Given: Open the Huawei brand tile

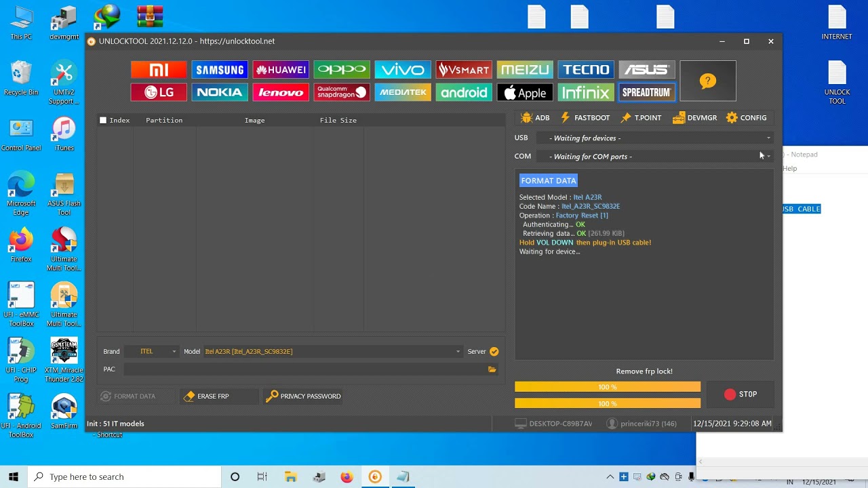Looking at the screenshot, I should pyautogui.click(x=281, y=70).
